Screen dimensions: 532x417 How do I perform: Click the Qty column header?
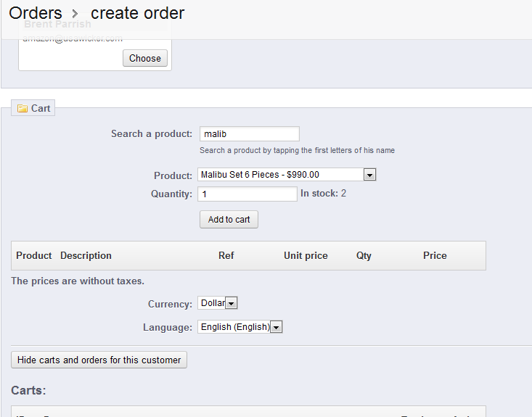tap(364, 256)
